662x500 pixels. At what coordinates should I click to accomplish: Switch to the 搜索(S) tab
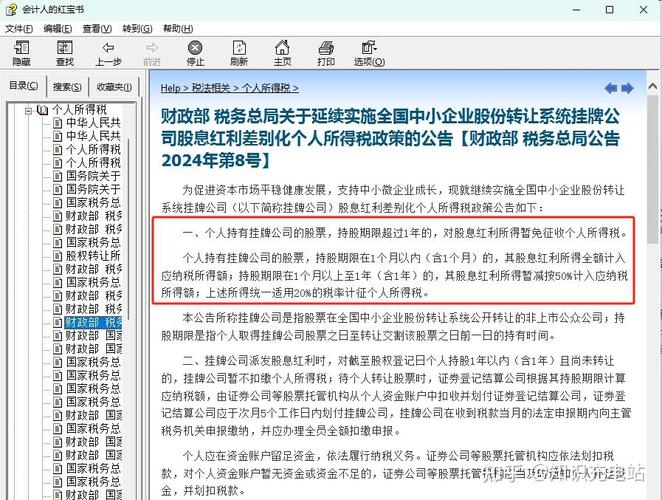pos(67,87)
